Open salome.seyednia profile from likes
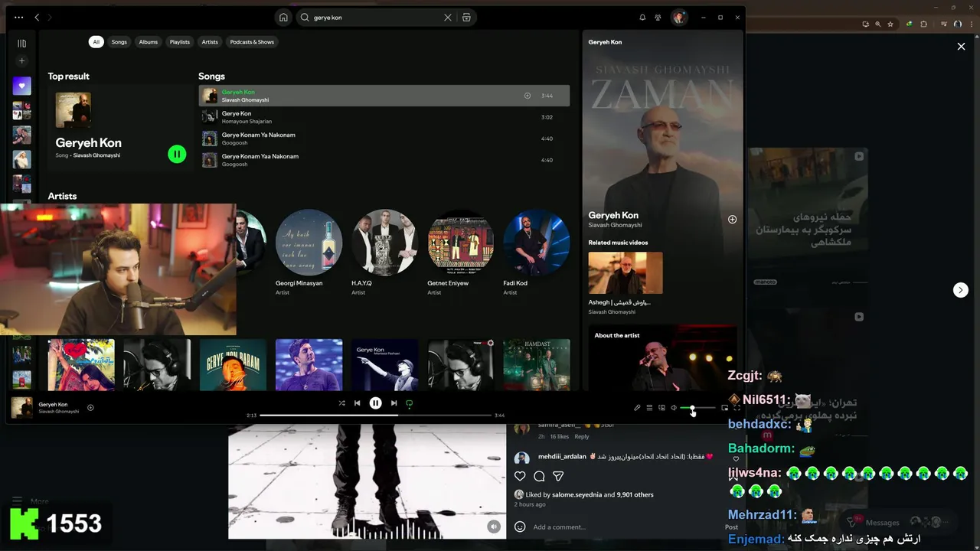This screenshot has width=980, height=551. point(577,494)
